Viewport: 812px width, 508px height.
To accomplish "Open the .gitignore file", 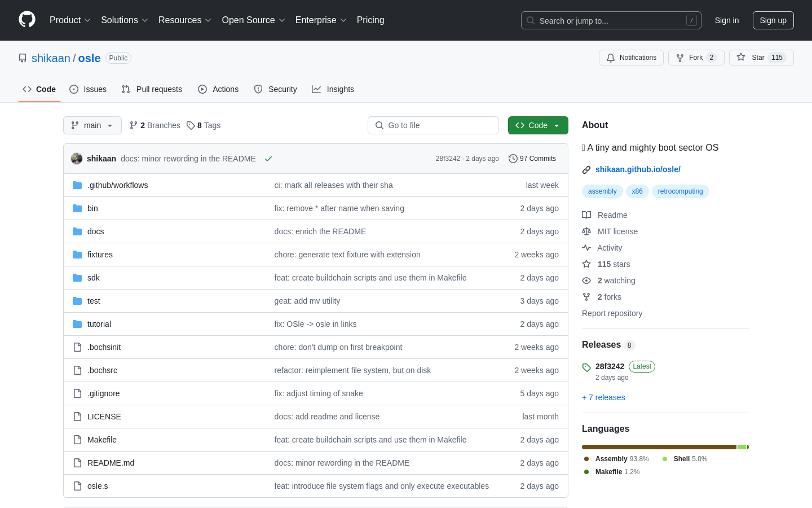I will 103,393.
